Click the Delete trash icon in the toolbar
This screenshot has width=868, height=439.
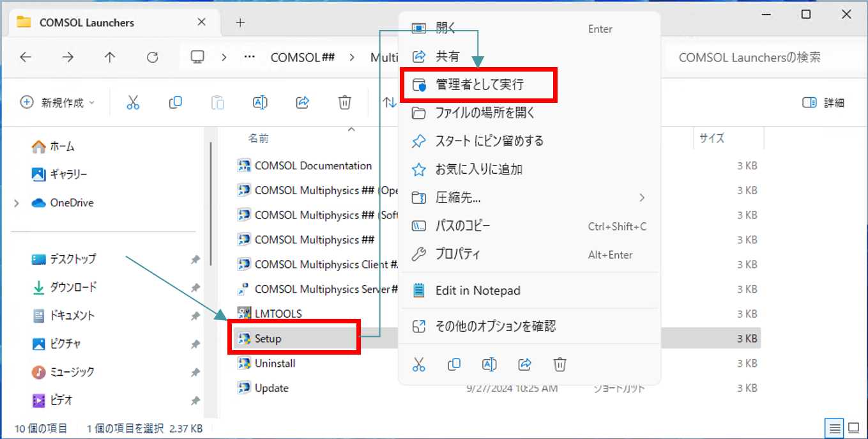[x=345, y=102]
